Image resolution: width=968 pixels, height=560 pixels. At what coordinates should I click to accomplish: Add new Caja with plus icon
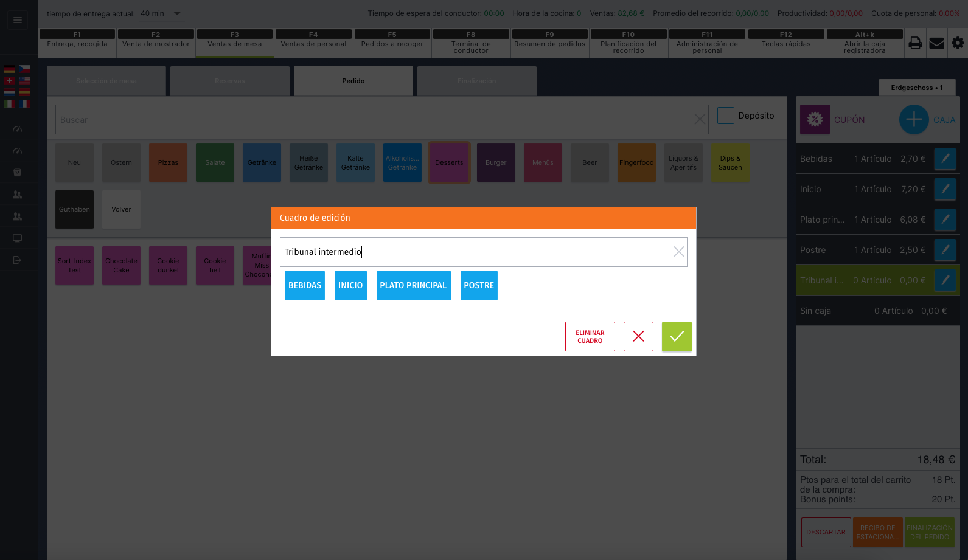(913, 120)
